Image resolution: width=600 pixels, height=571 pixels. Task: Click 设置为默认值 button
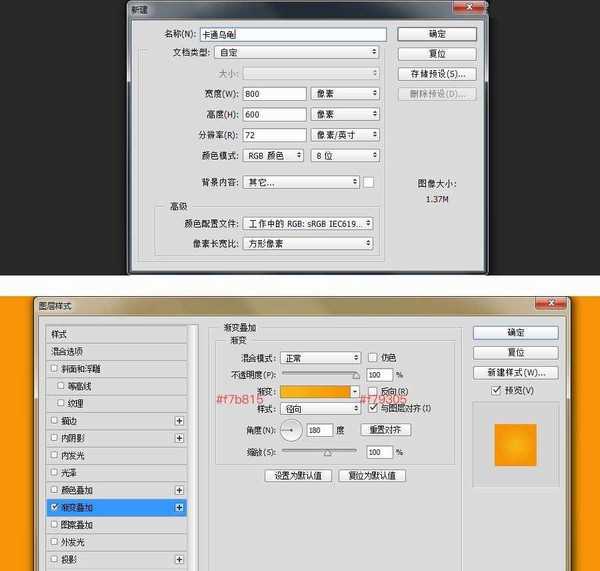(x=298, y=476)
